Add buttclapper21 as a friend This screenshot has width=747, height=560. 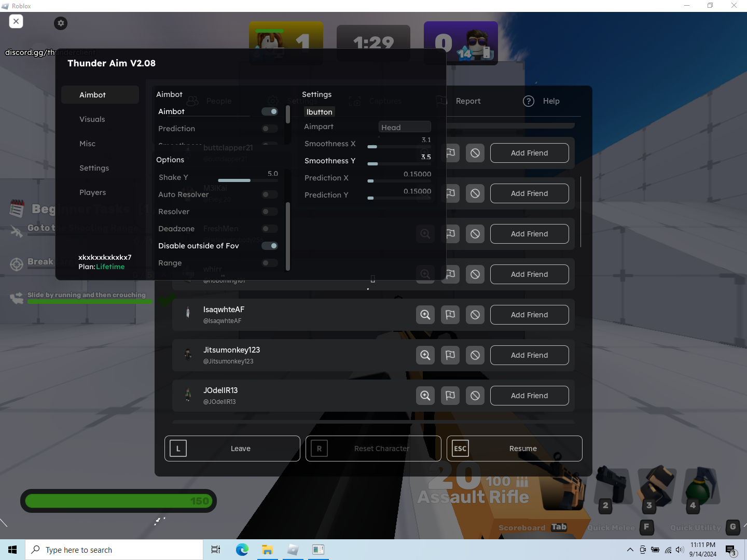click(x=529, y=153)
